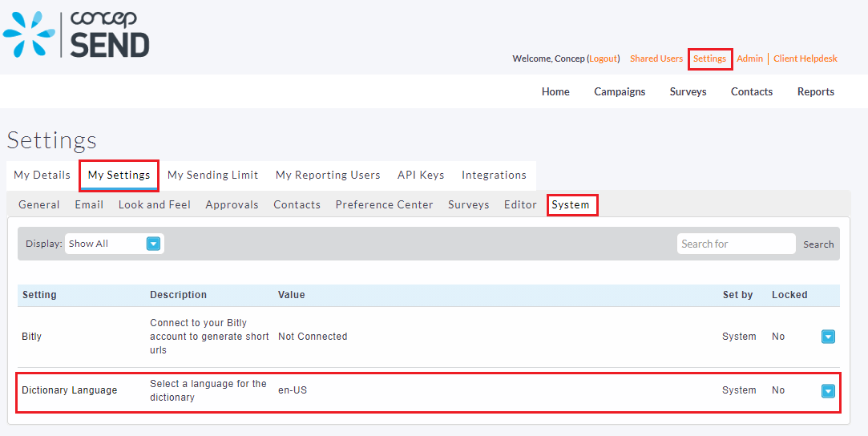The height and width of the screenshot is (436, 868).
Task: Open the API Keys tab
Action: point(421,175)
